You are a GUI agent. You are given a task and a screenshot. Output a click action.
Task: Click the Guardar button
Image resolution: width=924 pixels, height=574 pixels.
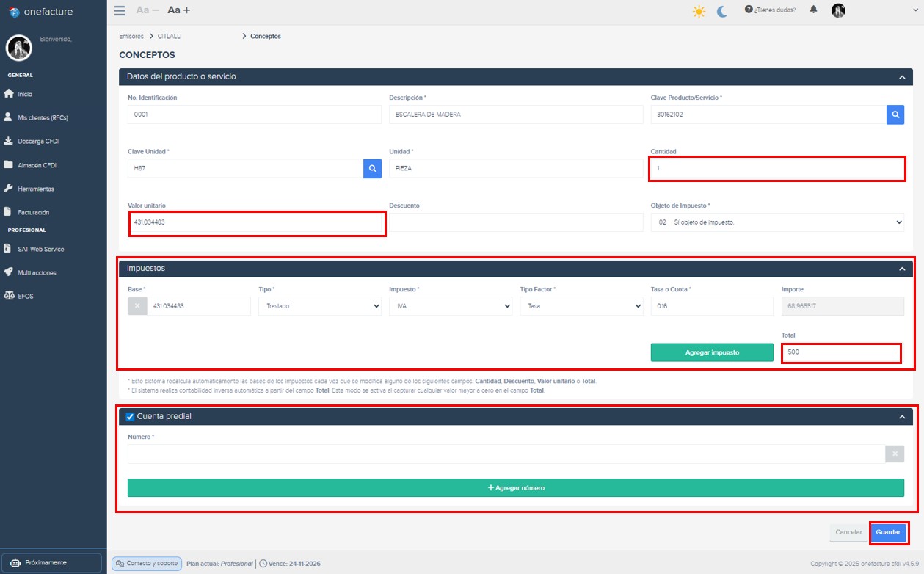coord(888,531)
